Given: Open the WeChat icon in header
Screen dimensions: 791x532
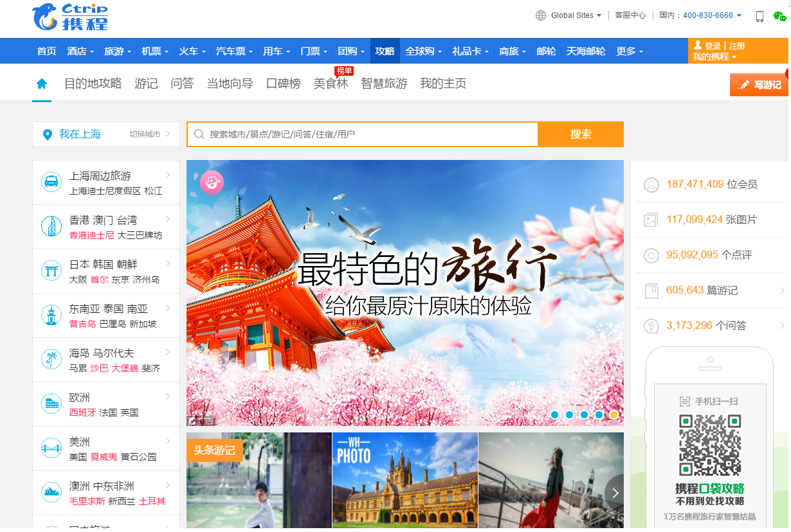Looking at the screenshot, I should [x=779, y=16].
